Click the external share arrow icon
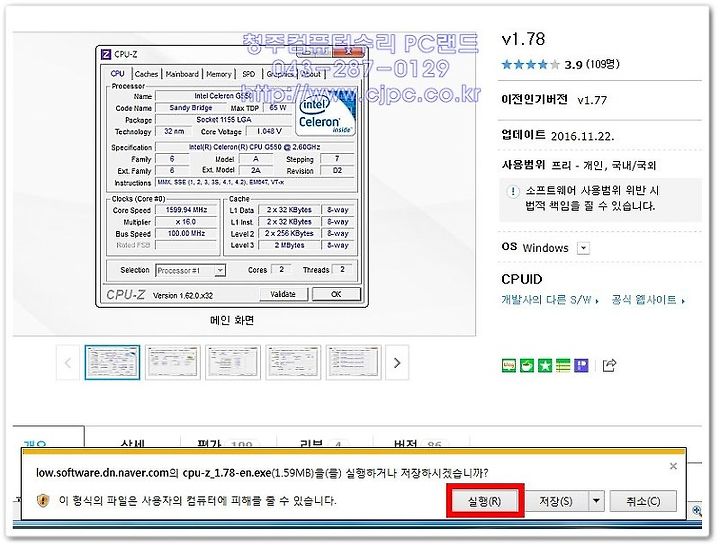Image resolution: width=720 pixels, height=547 pixels. tap(609, 365)
